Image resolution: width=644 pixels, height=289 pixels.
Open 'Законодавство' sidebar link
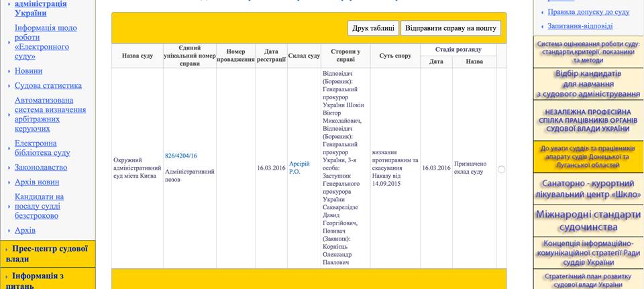click(x=41, y=168)
